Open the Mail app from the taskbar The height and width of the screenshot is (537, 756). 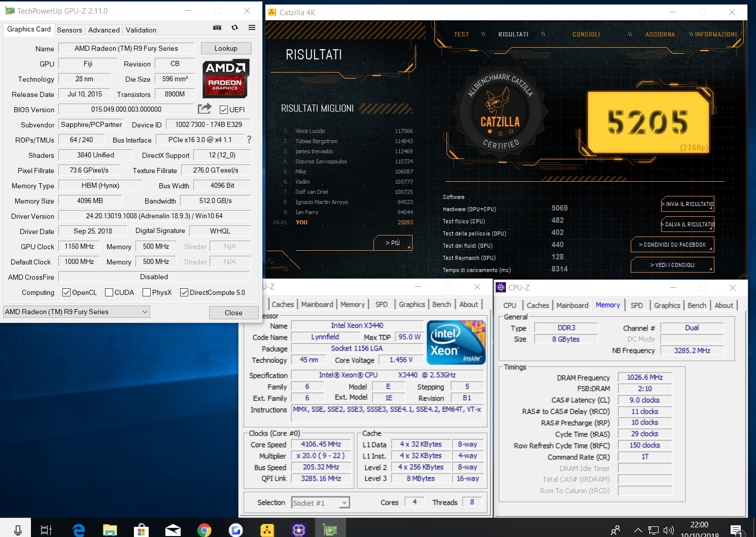click(x=173, y=530)
